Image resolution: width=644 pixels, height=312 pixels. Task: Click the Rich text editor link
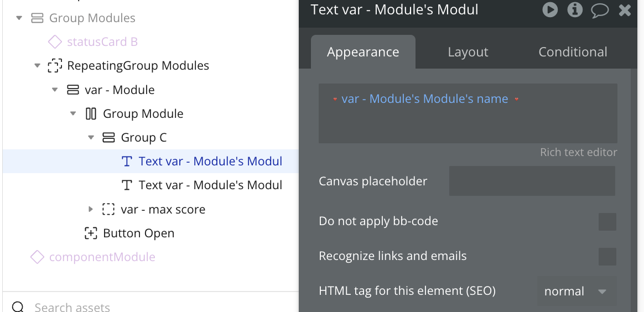click(578, 152)
